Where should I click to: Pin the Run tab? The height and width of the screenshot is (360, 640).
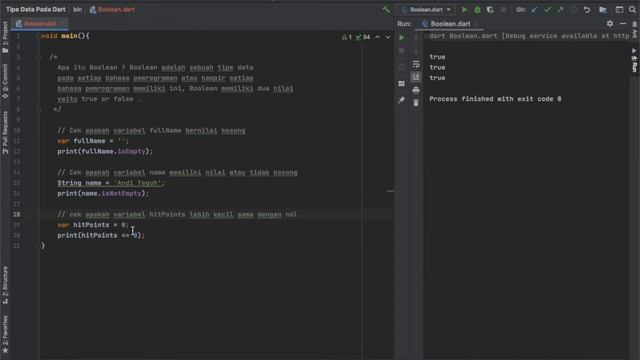coord(402,100)
